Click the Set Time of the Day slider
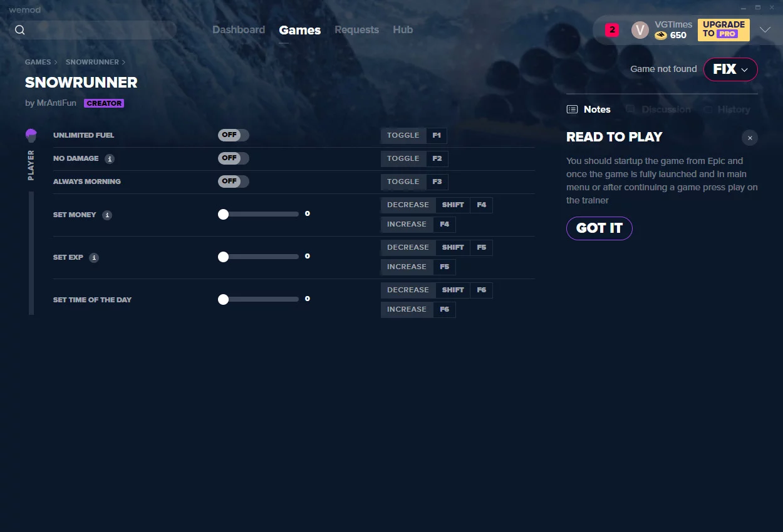 (x=258, y=300)
